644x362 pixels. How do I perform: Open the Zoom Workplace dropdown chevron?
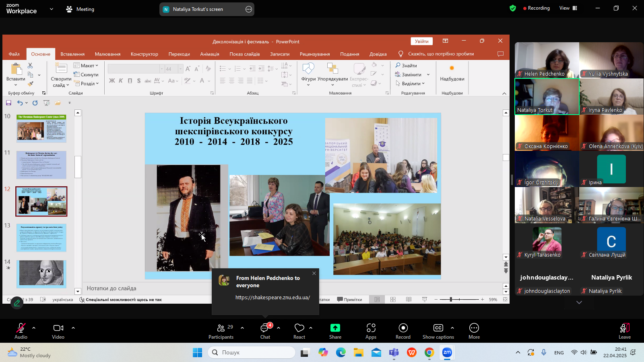pos(52,9)
